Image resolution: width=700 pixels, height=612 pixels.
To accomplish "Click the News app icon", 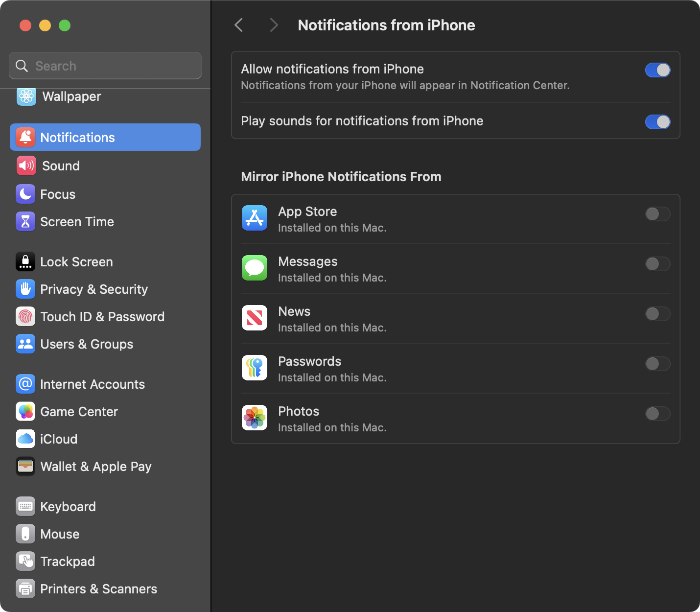I will [x=255, y=318].
